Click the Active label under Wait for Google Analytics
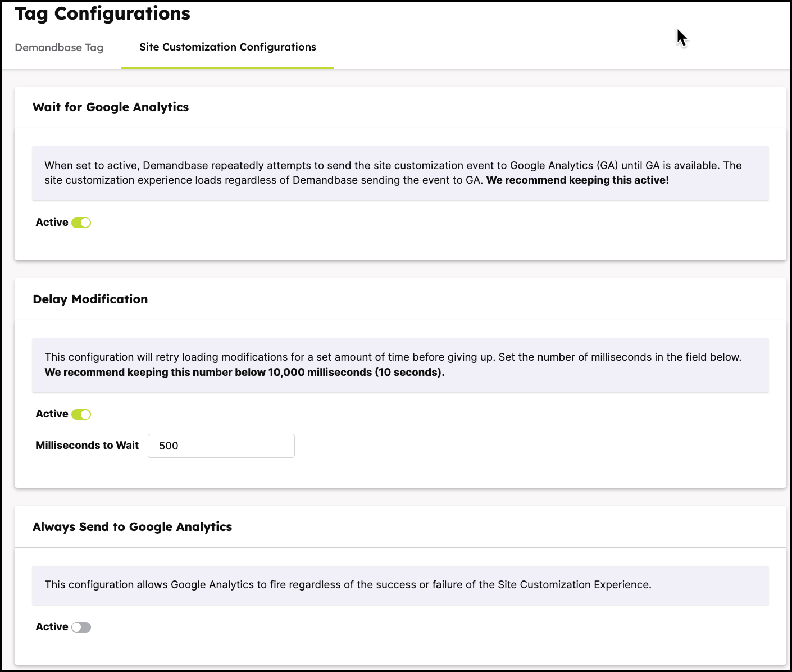 (52, 223)
